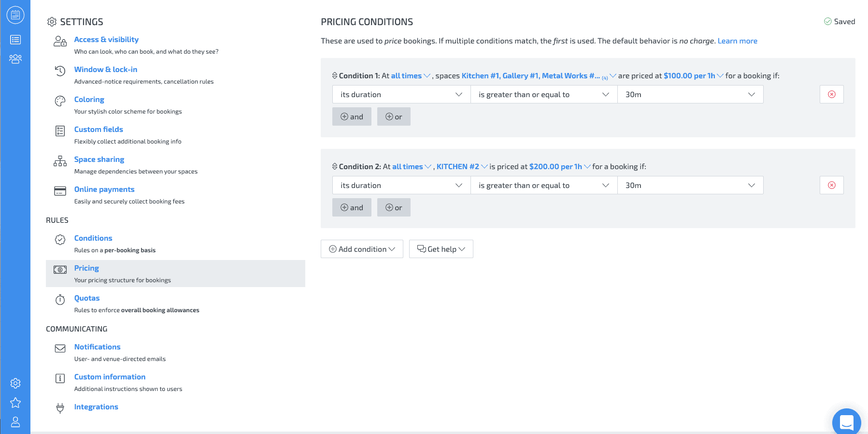Open the user profile icon at bottom
Viewport: 868px width, 434px height.
pyautogui.click(x=15, y=422)
